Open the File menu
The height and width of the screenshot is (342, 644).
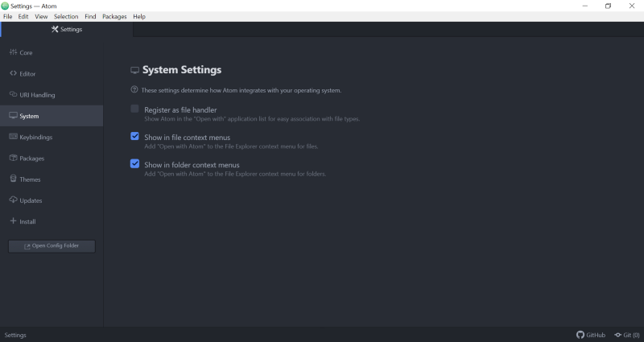click(8, 16)
